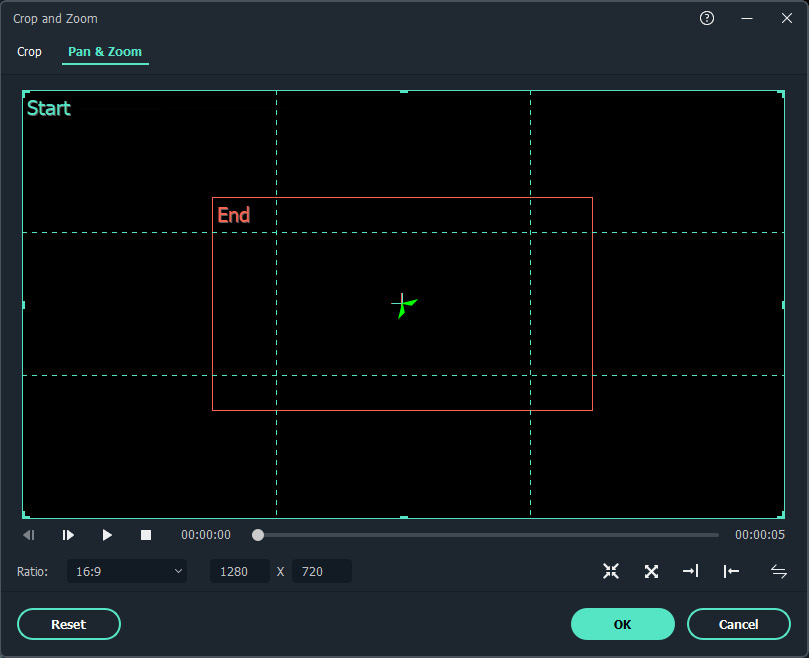Click the zoom-out arrows expanding icon
809x658 pixels.
tap(651, 571)
